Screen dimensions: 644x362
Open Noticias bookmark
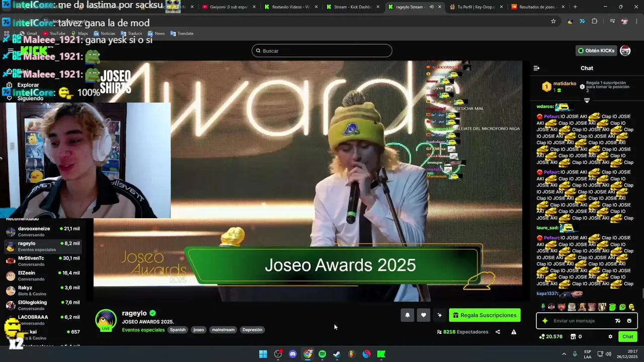pos(104,34)
